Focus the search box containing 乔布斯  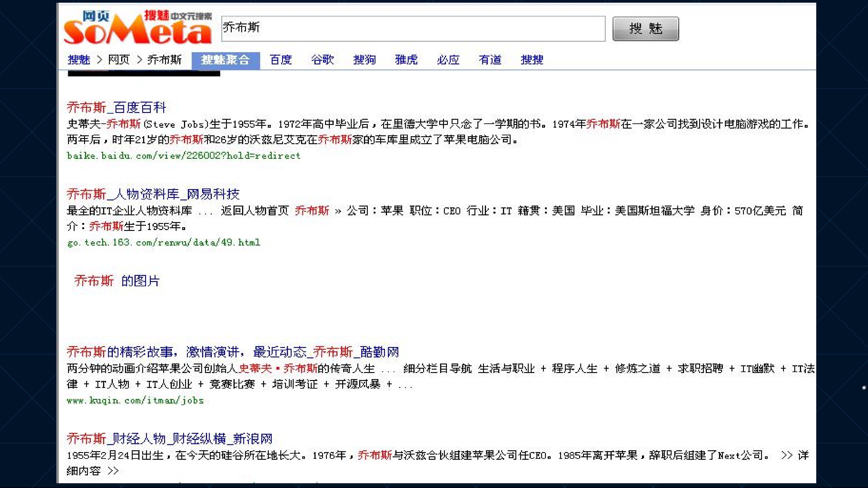(x=413, y=29)
